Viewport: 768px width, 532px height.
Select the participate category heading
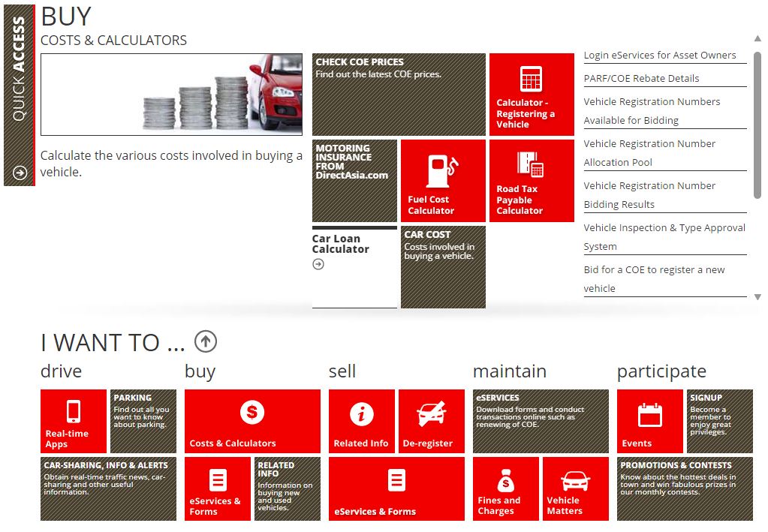tap(661, 372)
